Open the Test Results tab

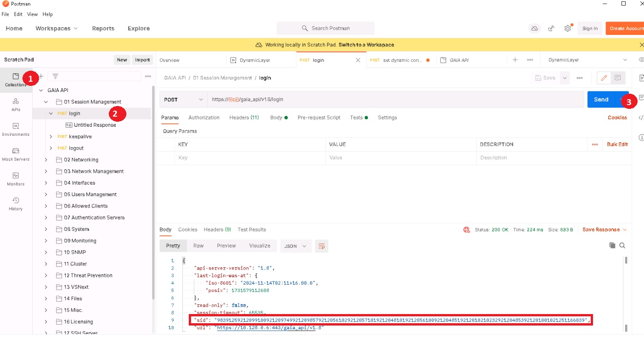[252, 230]
